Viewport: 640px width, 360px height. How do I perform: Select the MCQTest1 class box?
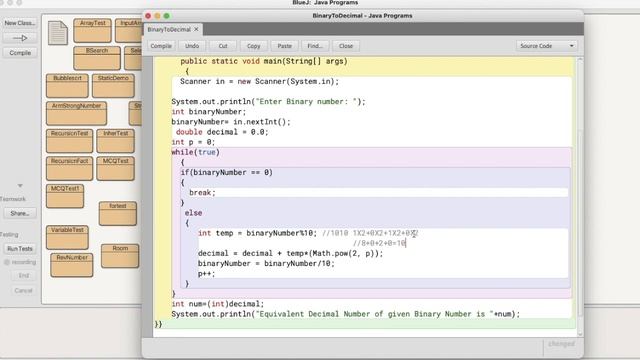coord(65,196)
